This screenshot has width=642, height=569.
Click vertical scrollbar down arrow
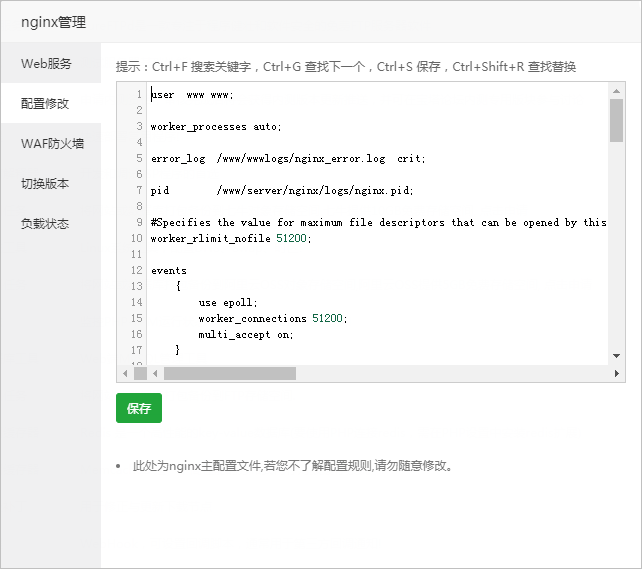pyautogui.click(x=616, y=356)
